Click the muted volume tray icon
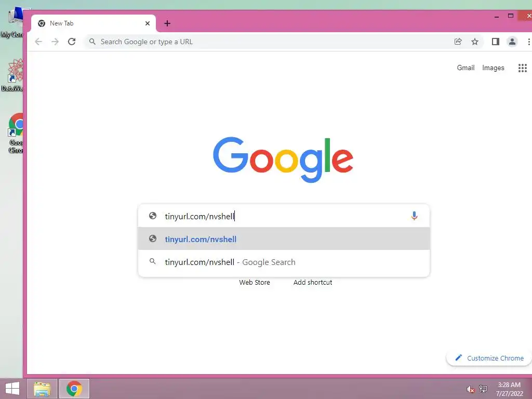This screenshot has height=399, width=532. click(470, 389)
